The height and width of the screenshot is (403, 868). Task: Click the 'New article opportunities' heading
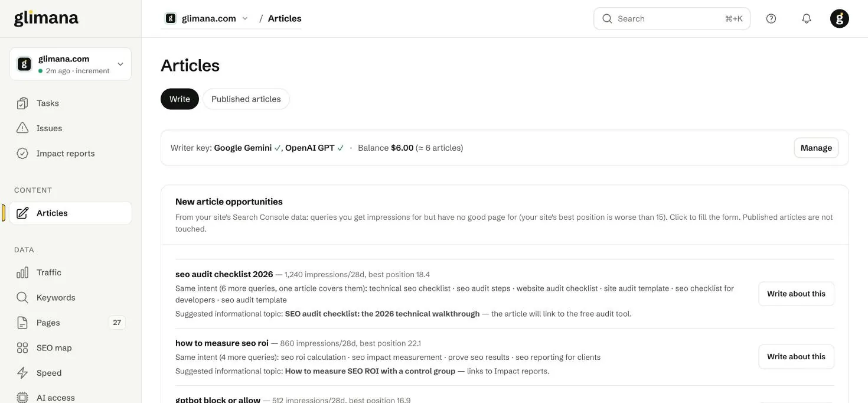229,201
